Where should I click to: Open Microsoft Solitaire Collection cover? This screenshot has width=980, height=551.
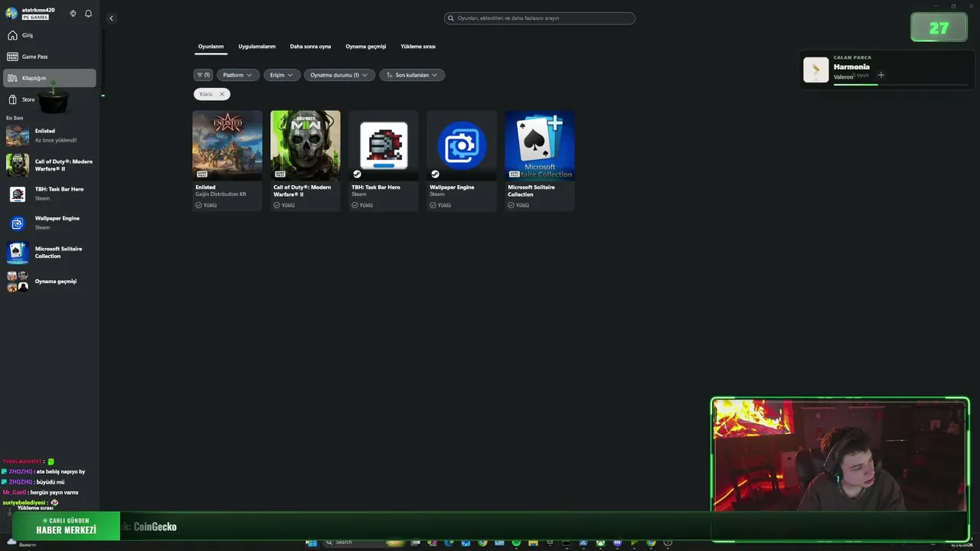coord(540,145)
